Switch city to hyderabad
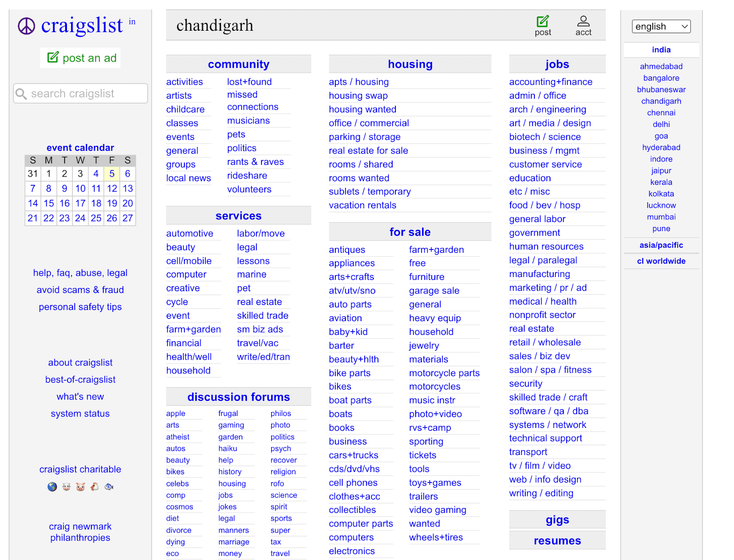 click(661, 147)
